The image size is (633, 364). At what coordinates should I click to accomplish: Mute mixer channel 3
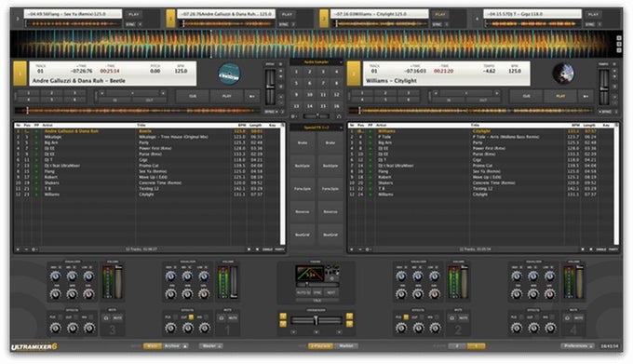point(117,318)
